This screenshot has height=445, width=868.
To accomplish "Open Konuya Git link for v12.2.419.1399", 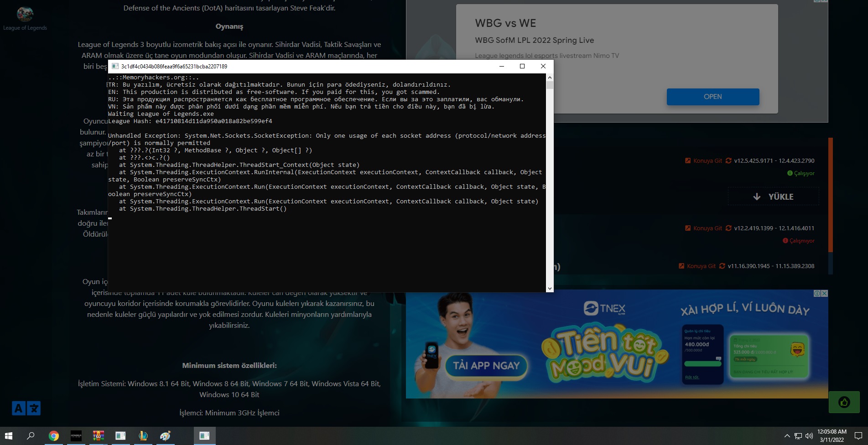I will pos(707,228).
